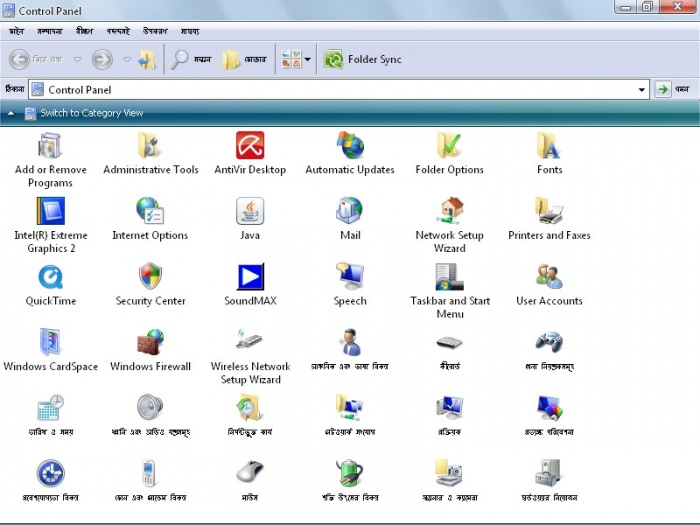
Task: Open the second (Edit) menu
Action: (50, 31)
